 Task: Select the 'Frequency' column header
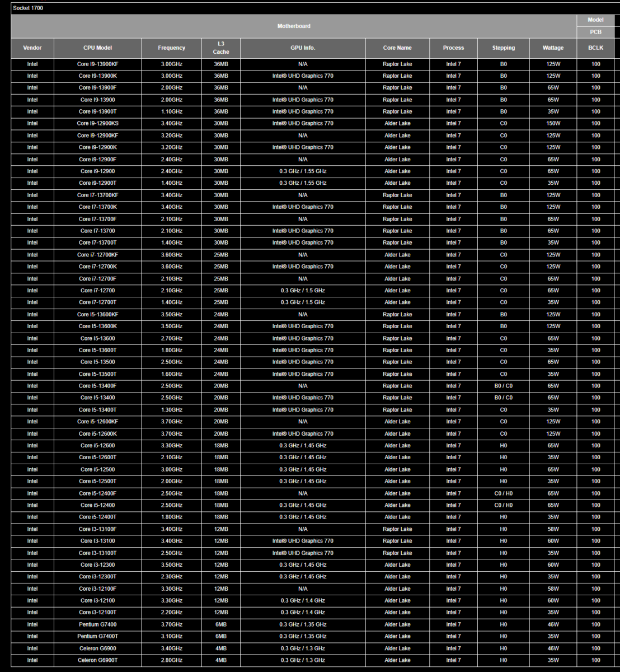click(x=172, y=48)
